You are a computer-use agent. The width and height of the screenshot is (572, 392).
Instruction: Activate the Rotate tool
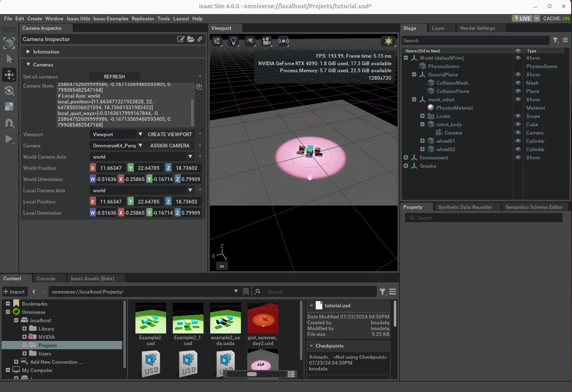point(9,91)
